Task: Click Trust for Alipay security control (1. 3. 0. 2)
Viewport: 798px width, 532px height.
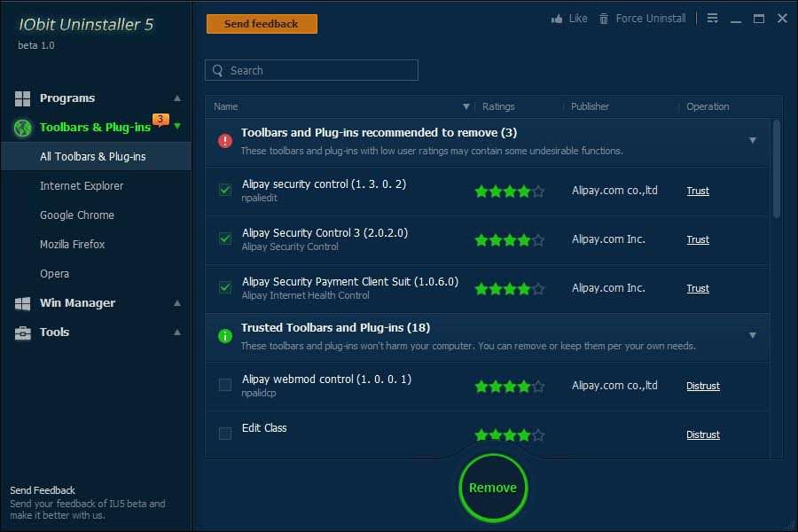Action: coord(697,191)
